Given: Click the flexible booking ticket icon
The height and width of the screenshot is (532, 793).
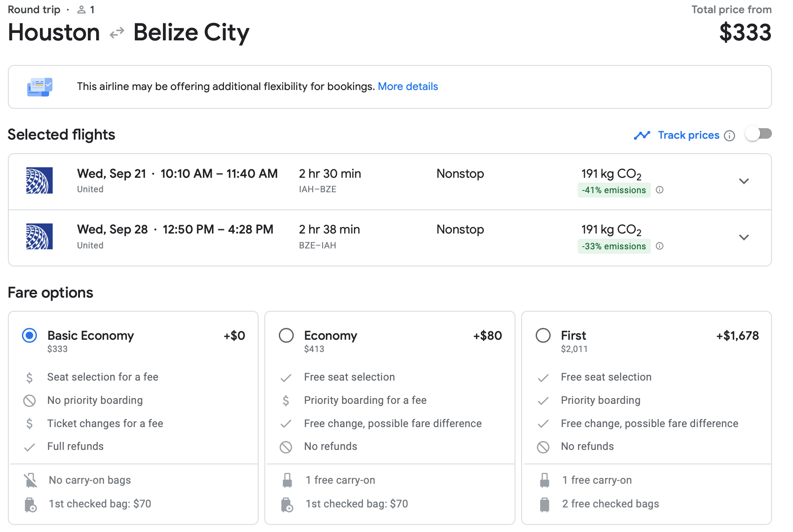Looking at the screenshot, I should click(40, 87).
